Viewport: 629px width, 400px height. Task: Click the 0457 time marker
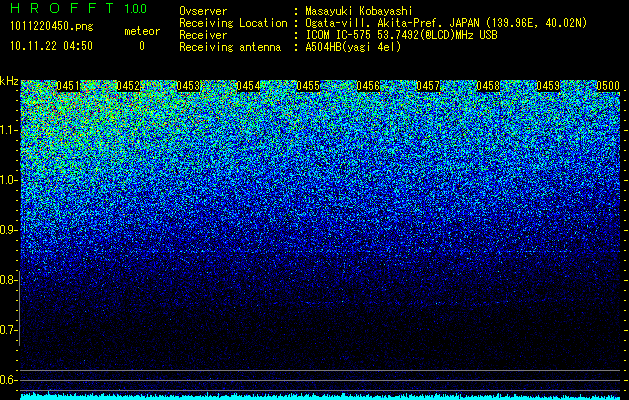pyautogui.click(x=428, y=86)
